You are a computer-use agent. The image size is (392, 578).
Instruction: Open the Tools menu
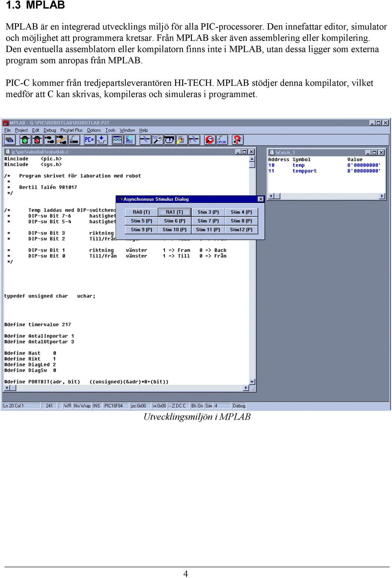pyautogui.click(x=110, y=130)
